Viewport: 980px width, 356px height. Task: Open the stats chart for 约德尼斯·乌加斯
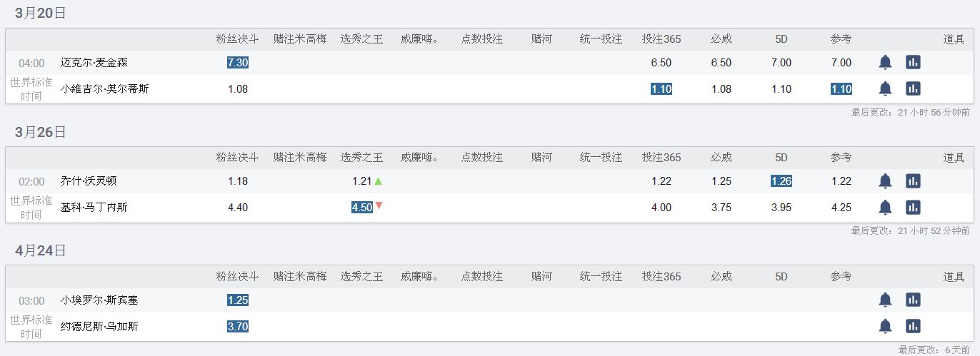[913, 326]
